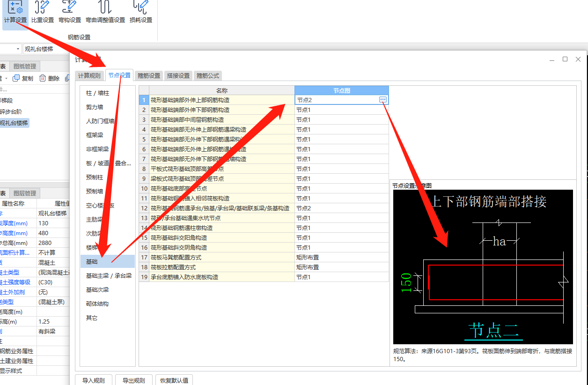Click the 节点二 diagram preview image
This screenshot has height=385, width=588.
[483, 267]
